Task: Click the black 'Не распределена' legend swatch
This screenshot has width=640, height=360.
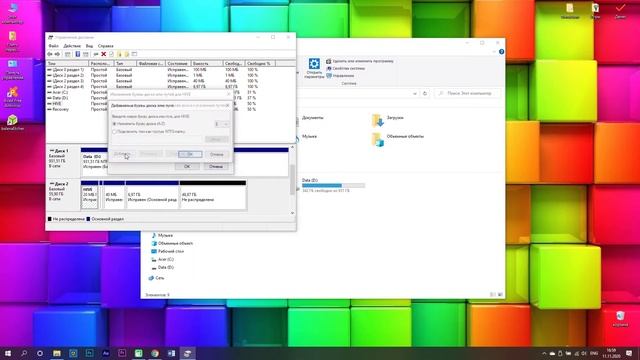Action: coord(50,219)
